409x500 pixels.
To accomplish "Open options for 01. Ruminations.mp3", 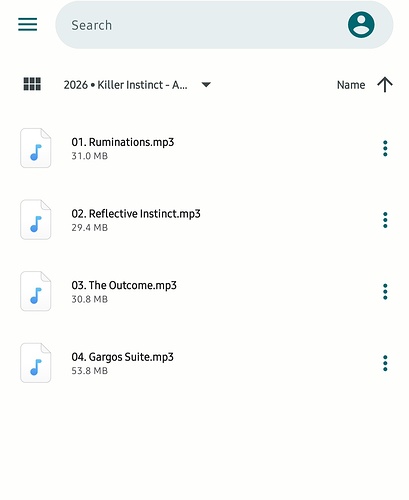I will point(385,148).
